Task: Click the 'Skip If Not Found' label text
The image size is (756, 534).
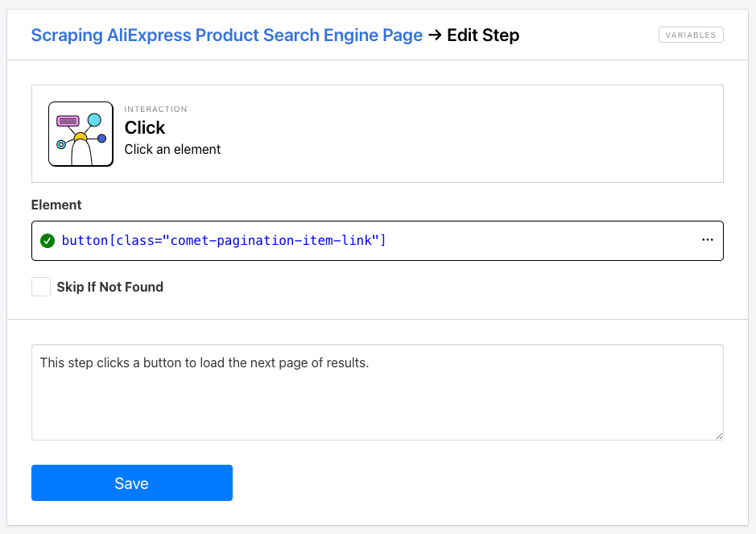Action: pos(110,287)
